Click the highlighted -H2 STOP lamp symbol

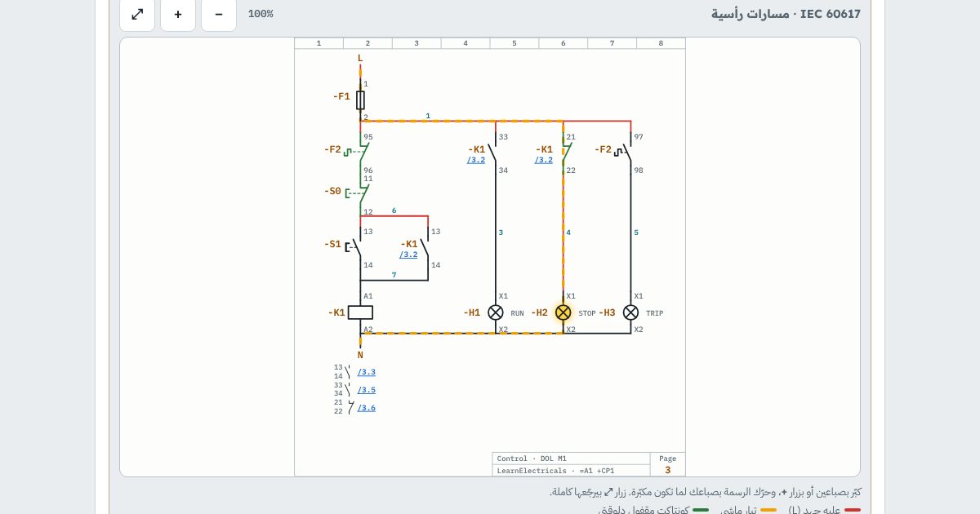pyautogui.click(x=563, y=312)
